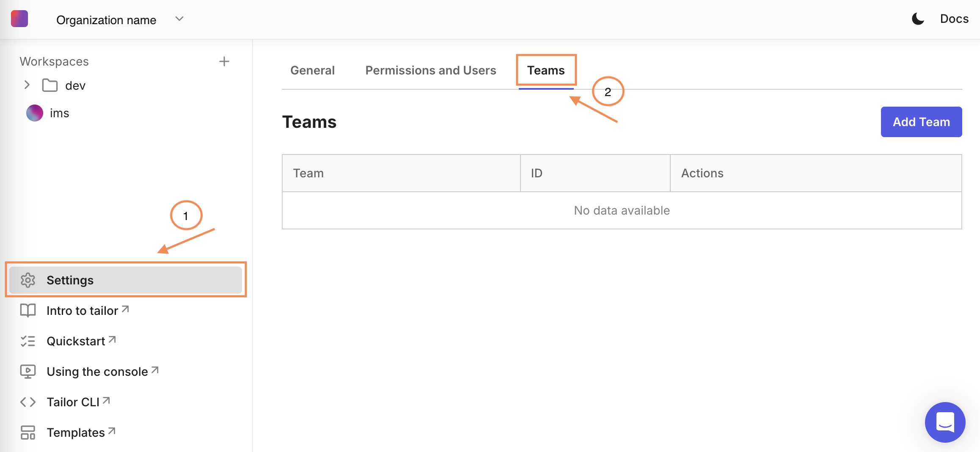Image resolution: width=980 pixels, height=452 pixels.
Task: Open the Organization name dropdown
Action: (179, 19)
